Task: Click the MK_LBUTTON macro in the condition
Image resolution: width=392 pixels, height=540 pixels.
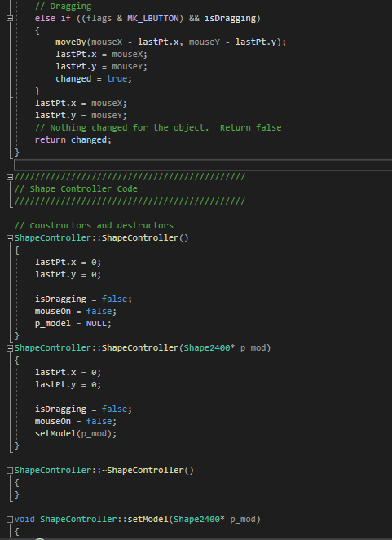Action: (153, 18)
